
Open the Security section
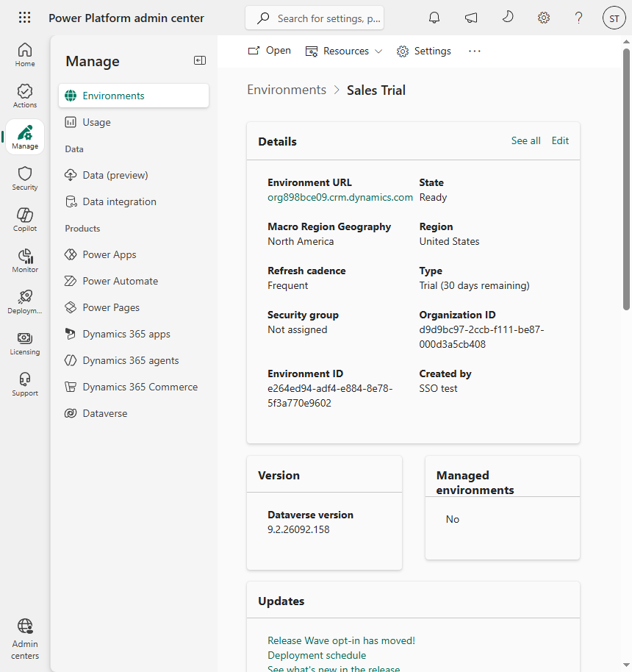coord(25,178)
